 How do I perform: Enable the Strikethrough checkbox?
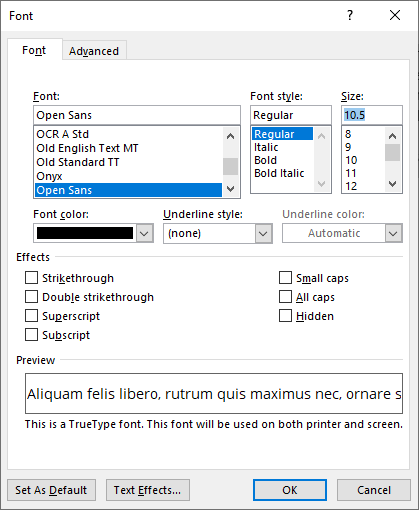coord(31,278)
